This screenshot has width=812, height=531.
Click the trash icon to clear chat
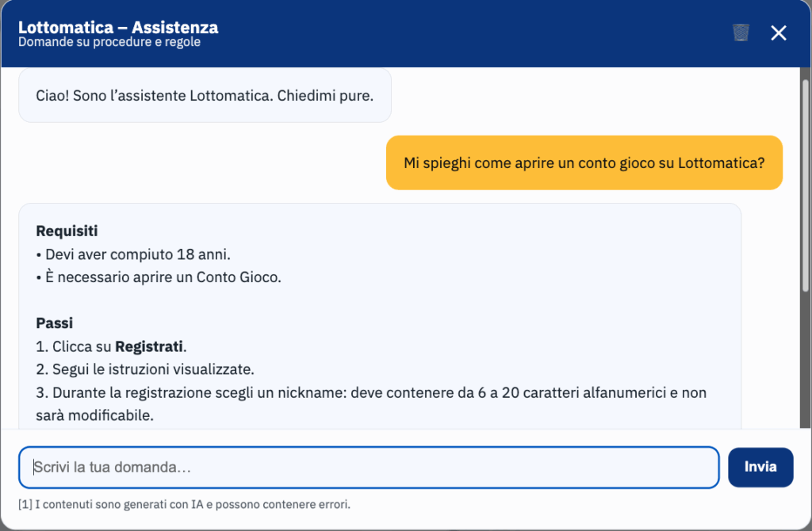pyautogui.click(x=741, y=32)
